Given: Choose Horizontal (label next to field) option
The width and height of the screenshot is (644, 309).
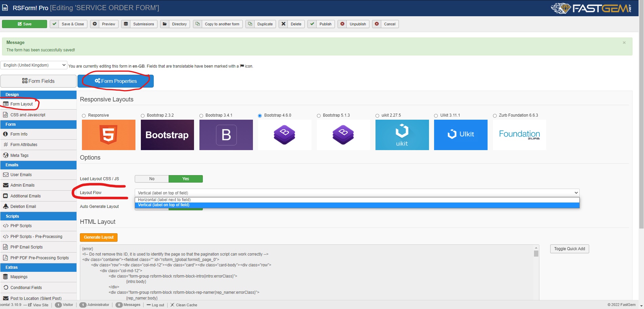Looking at the screenshot, I should pyautogui.click(x=357, y=200).
